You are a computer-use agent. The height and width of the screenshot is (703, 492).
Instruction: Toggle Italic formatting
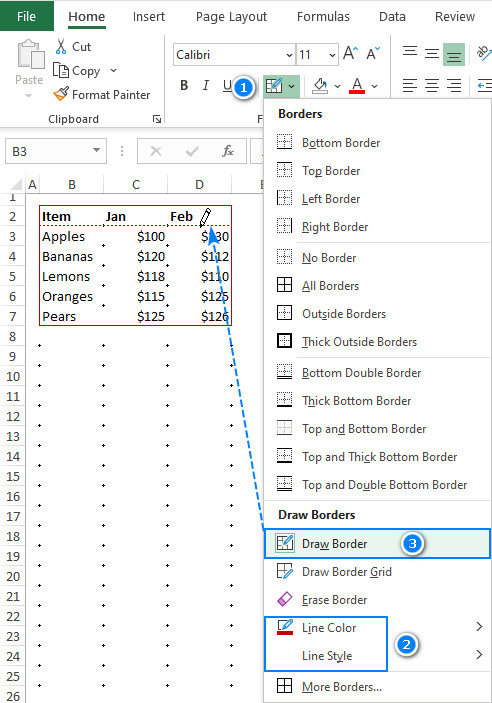click(x=205, y=85)
